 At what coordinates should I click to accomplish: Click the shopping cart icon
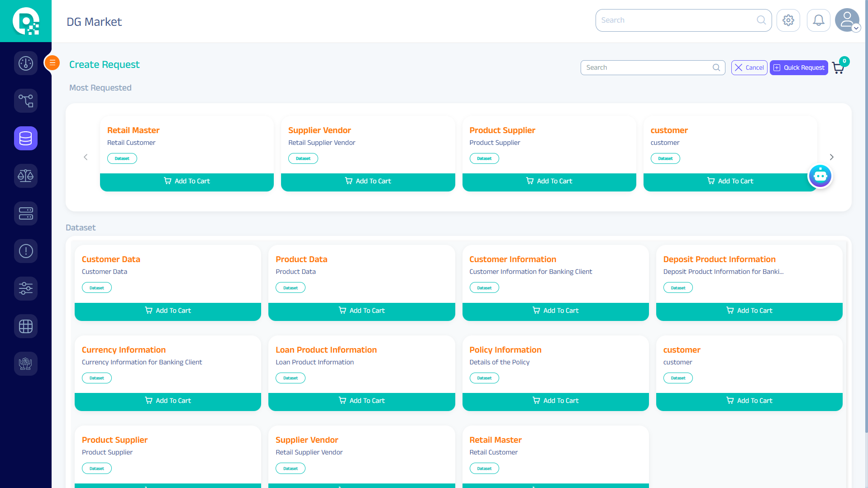[838, 68]
